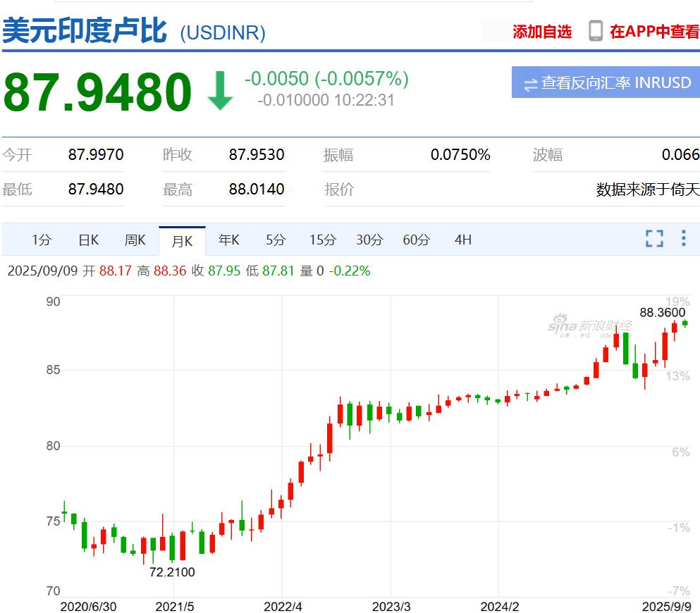
Task: Select the 15分 interval tab
Action: click(322, 240)
